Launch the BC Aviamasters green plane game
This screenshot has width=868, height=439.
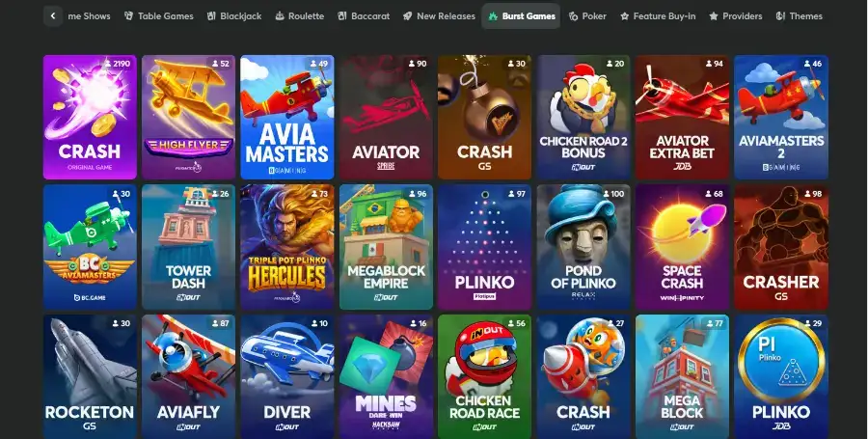90,247
